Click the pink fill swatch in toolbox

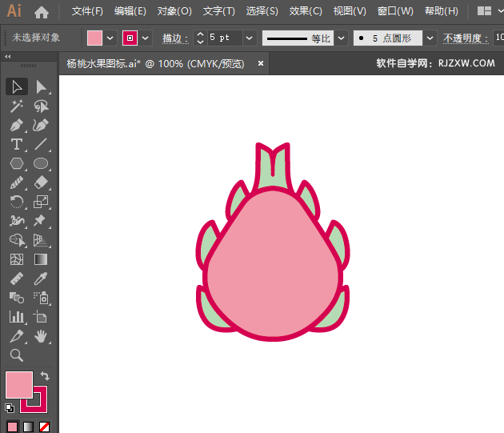18,384
